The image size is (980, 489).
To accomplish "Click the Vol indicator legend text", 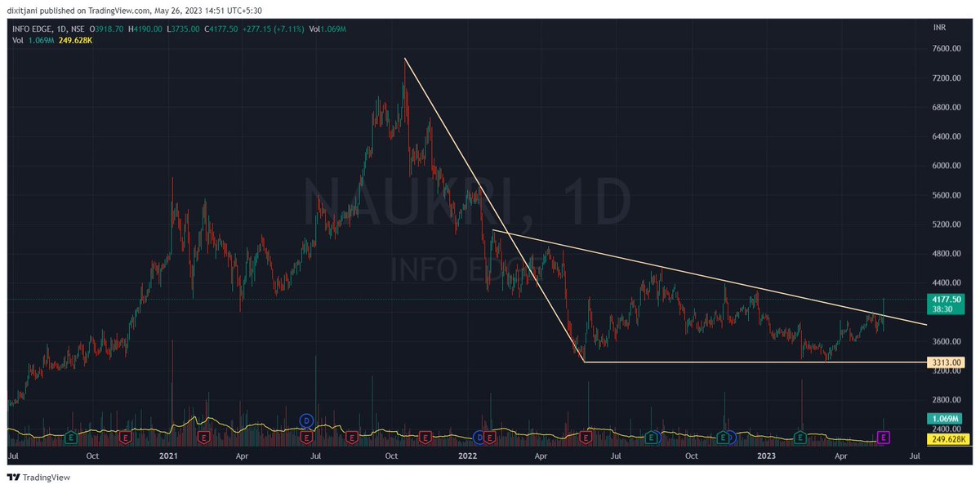I will [x=18, y=39].
